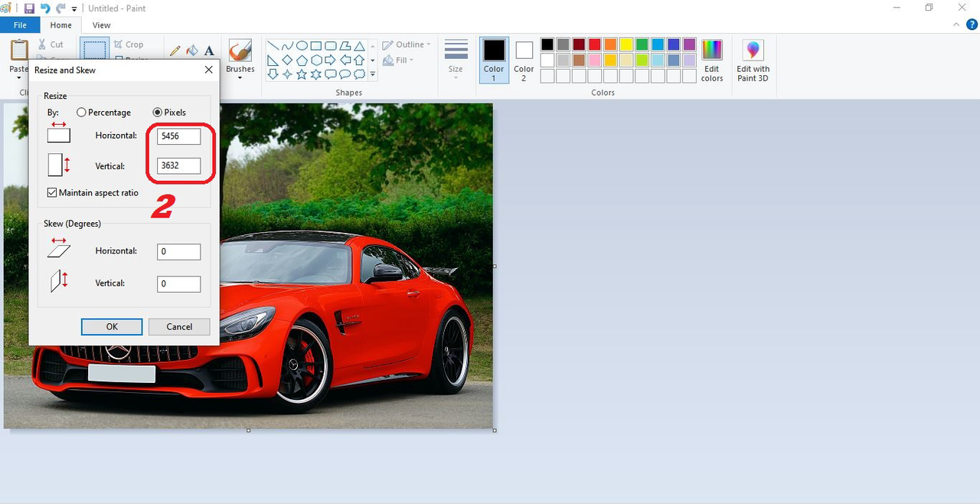Select the Pencil tool

point(175,51)
